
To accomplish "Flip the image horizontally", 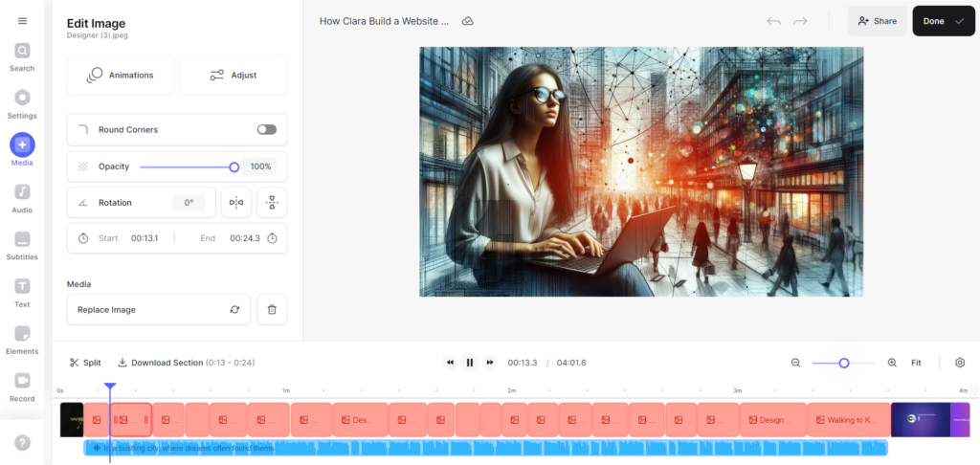I will (x=236, y=203).
